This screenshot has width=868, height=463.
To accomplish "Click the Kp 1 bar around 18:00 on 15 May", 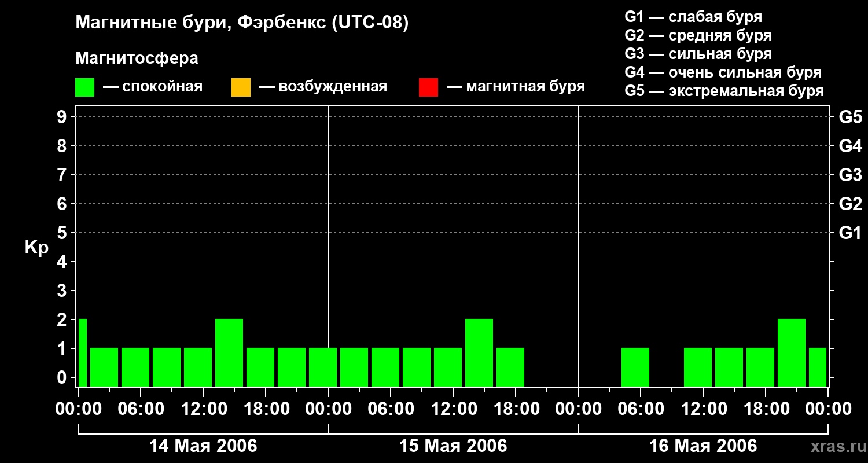I will coord(510,367).
